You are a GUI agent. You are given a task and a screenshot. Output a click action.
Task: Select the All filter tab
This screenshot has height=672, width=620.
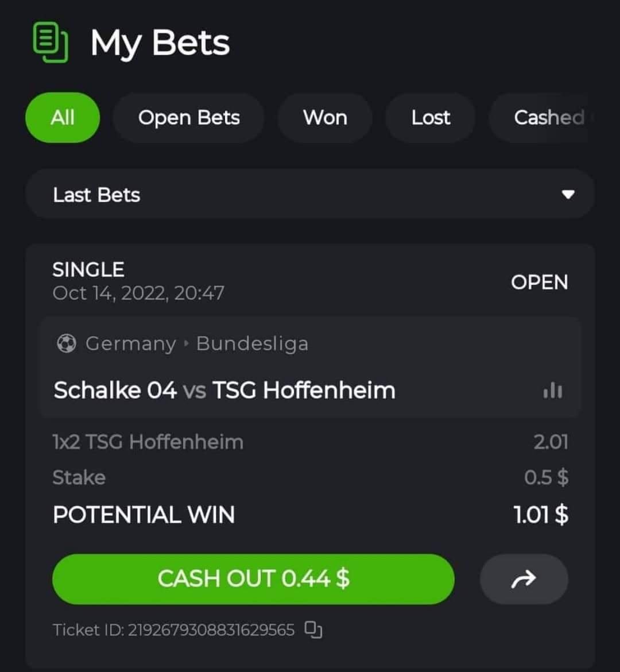coord(63,117)
